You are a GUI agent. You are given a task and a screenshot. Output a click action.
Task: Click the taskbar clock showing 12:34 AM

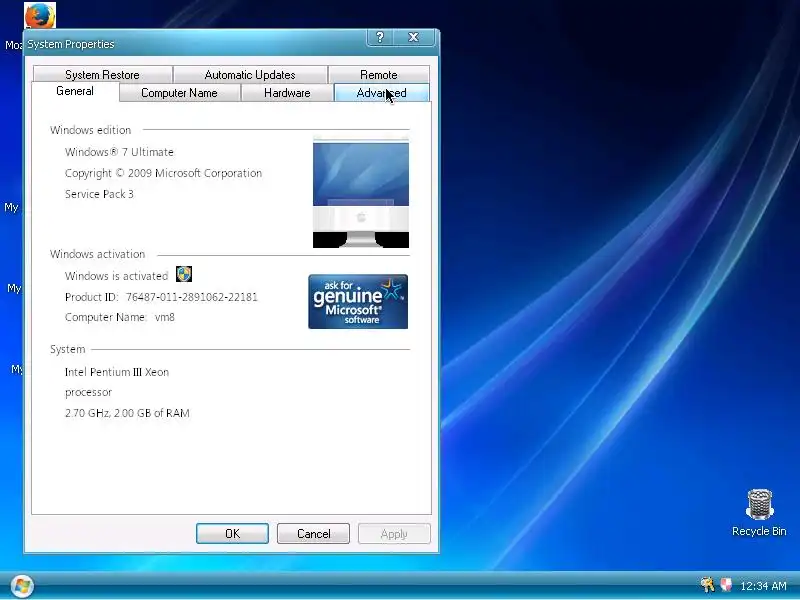point(763,585)
